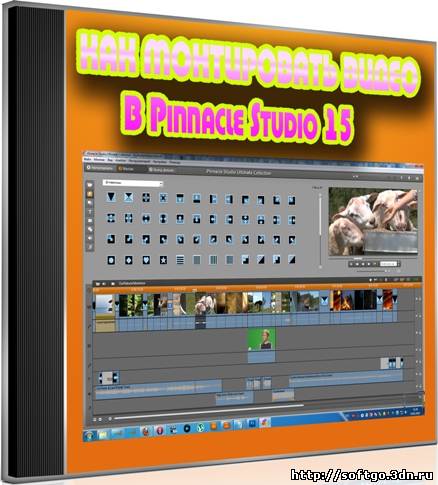
Task: Select the green screen clip on overlay track
Action: 261,338
